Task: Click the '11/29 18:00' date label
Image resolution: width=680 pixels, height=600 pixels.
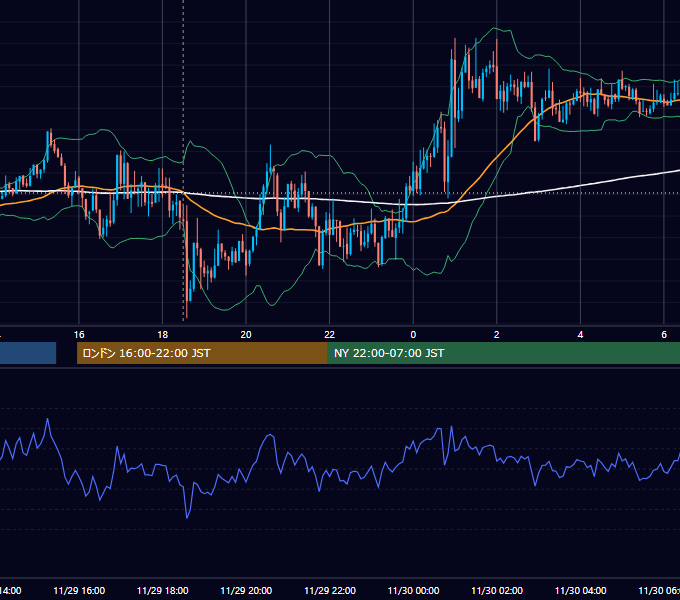Action: tap(163, 591)
